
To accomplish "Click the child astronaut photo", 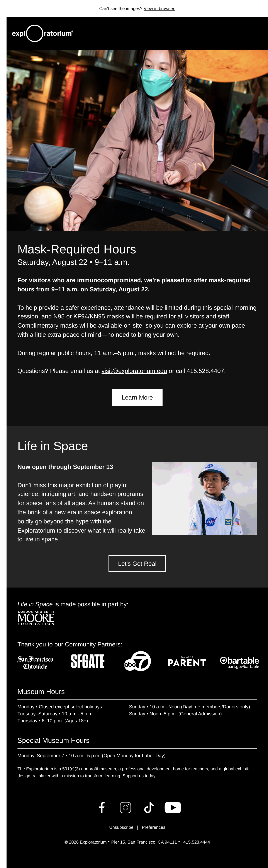I will 204,499.
